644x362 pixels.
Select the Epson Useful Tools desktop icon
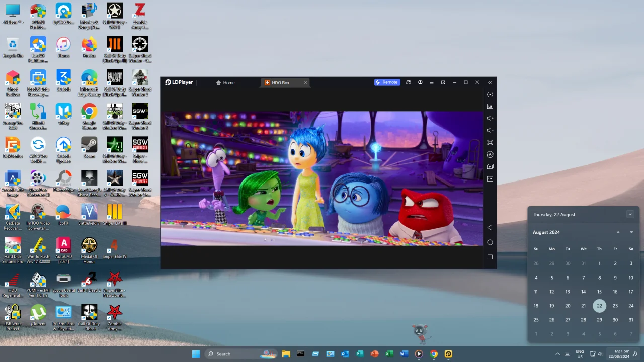coord(63,285)
